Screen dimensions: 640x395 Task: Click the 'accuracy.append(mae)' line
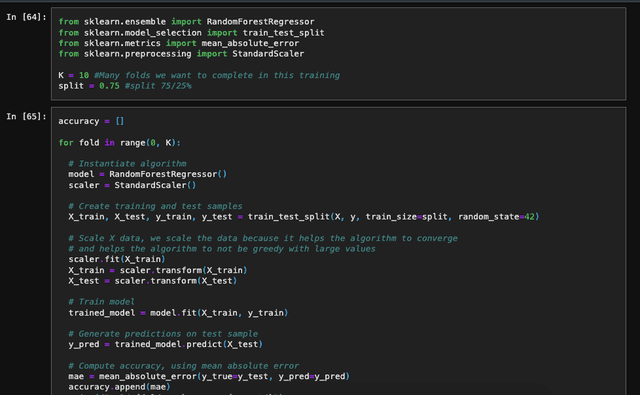(119, 387)
